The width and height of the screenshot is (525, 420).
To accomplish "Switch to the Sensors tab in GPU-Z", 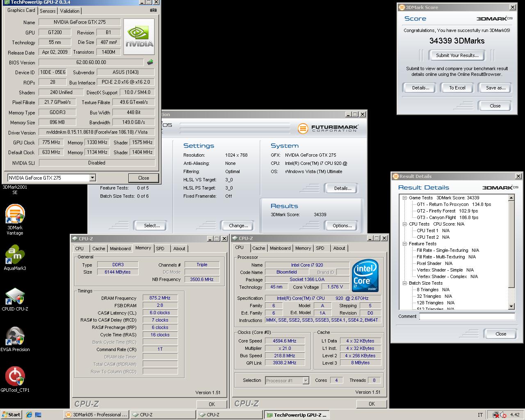I will (48, 11).
